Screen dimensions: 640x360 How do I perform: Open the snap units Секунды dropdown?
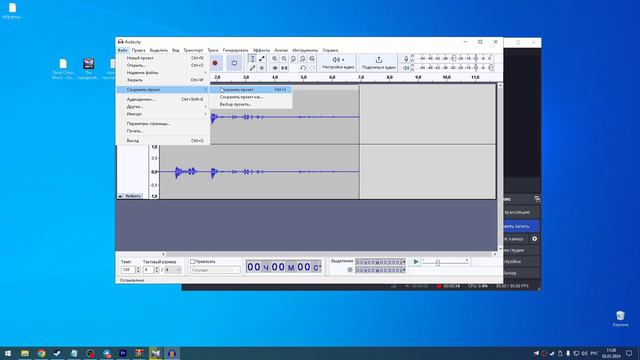pyautogui.click(x=215, y=270)
